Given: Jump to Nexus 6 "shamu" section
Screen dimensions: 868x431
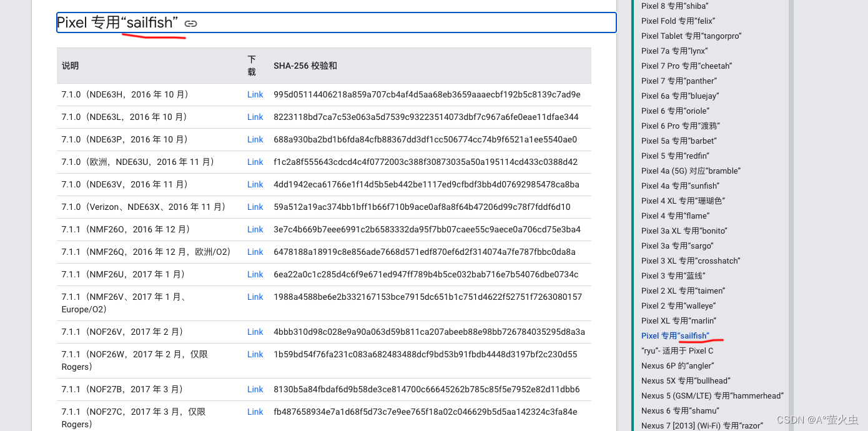Looking at the screenshot, I should (680, 410).
